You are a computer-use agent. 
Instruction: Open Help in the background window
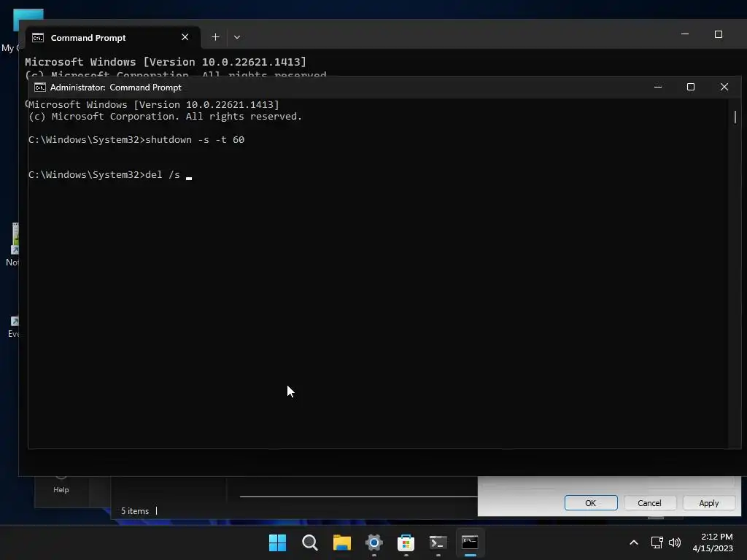[x=61, y=489]
